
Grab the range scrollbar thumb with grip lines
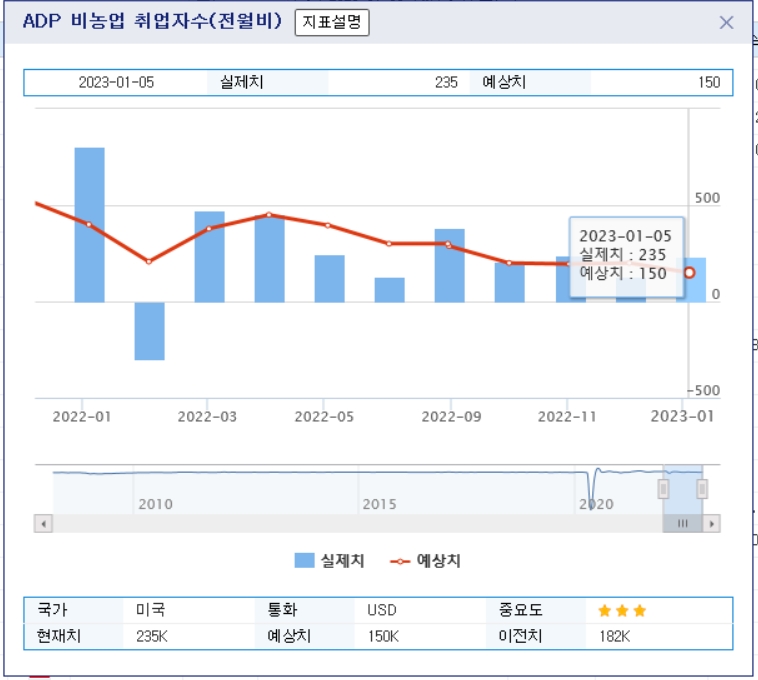(x=682, y=523)
